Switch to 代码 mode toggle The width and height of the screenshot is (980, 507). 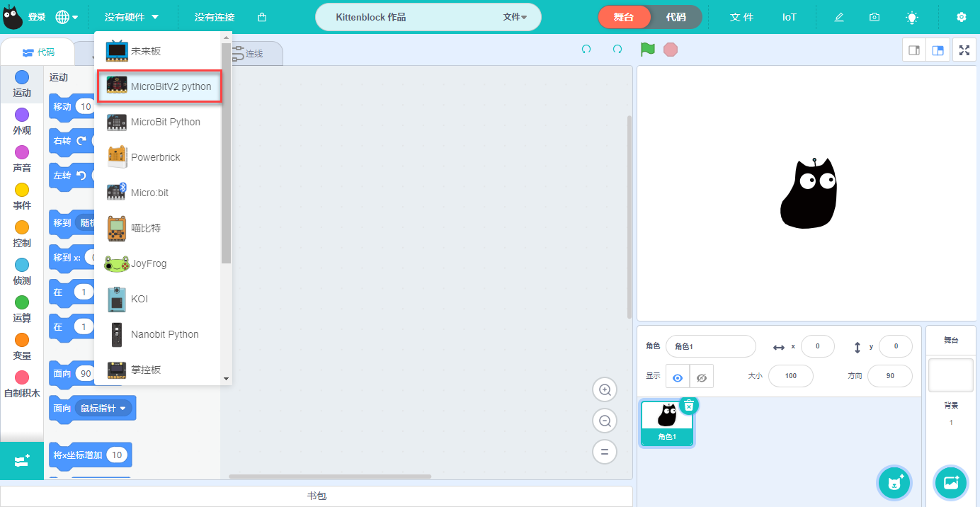(676, 17)
